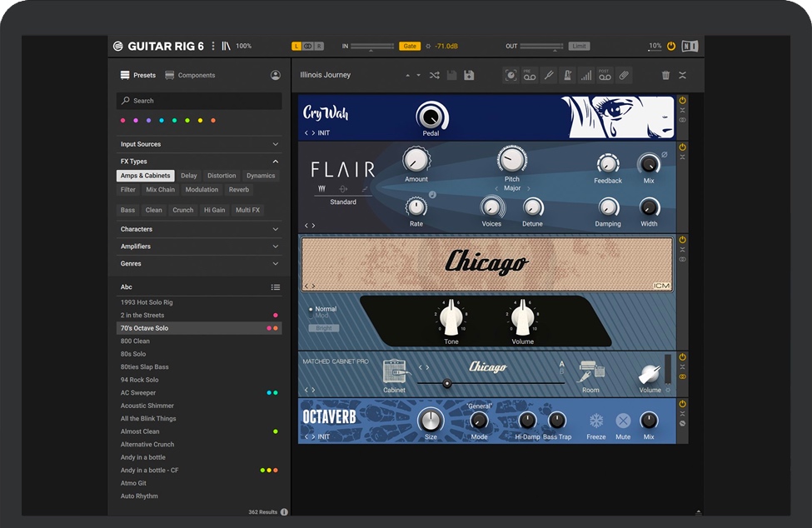Click the Octaverb Freeze snowflake icon
Viewport: 812px width, 528px height.
[596, 421]
